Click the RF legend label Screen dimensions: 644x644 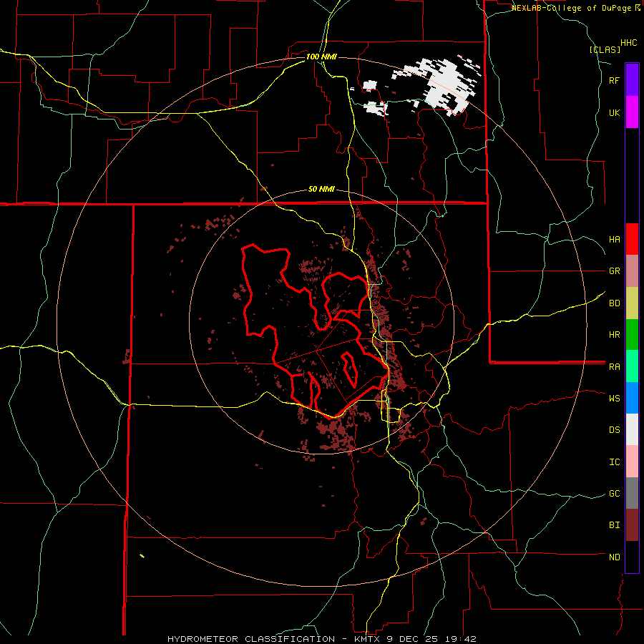[614, 80]
